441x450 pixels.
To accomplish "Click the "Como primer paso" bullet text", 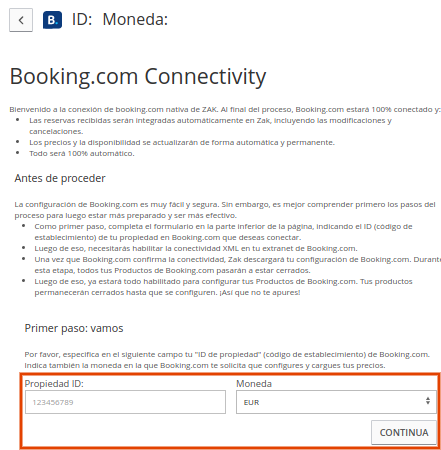I will pos(223,232).
